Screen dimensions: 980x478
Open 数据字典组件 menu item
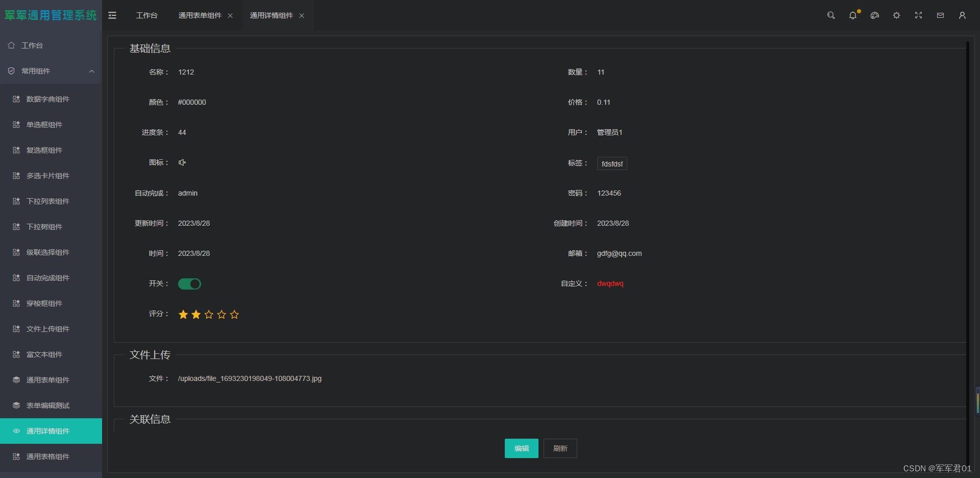[x=51, y=99]
